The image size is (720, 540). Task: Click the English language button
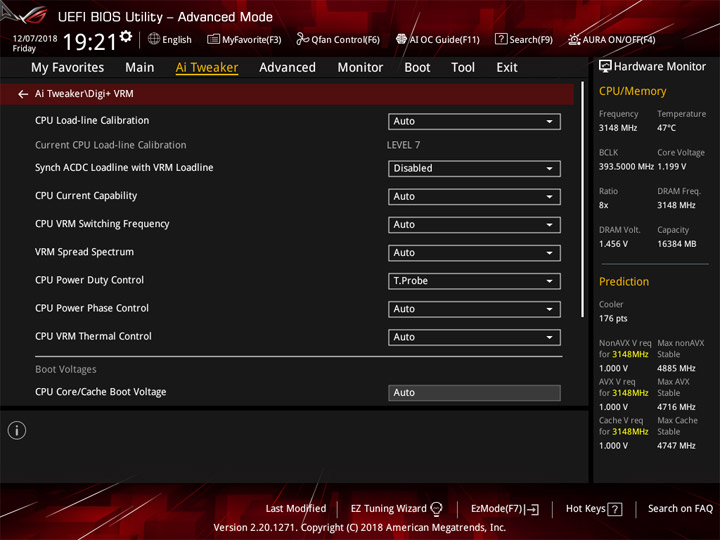pyautogui.click(x=170, y=39)
